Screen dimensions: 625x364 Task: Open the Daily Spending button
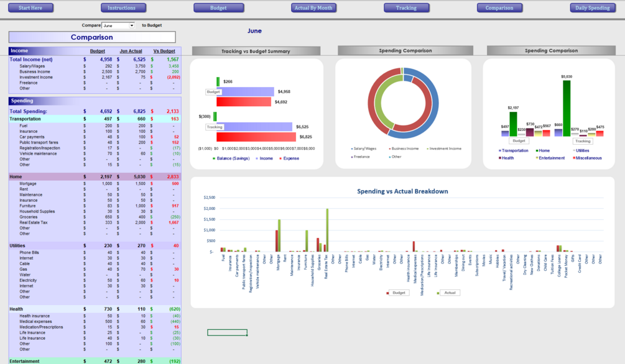click(593, 7)
